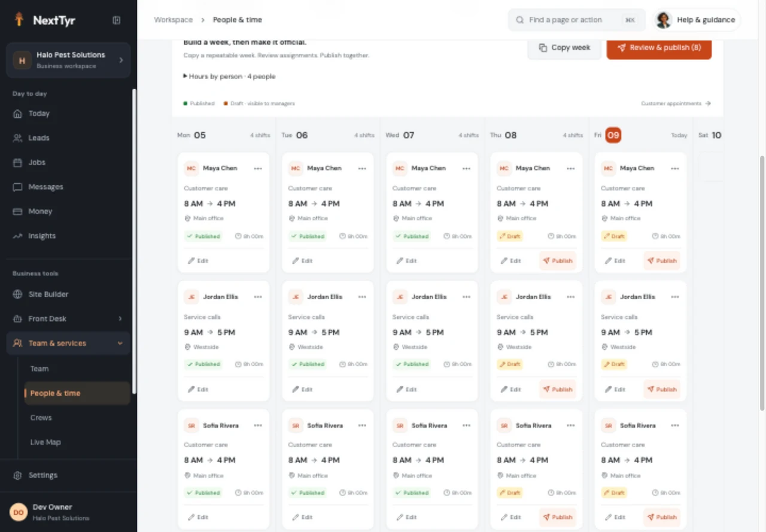Open Jordan Ellis's Wednesday 07 shift options menu

(466, 297)
